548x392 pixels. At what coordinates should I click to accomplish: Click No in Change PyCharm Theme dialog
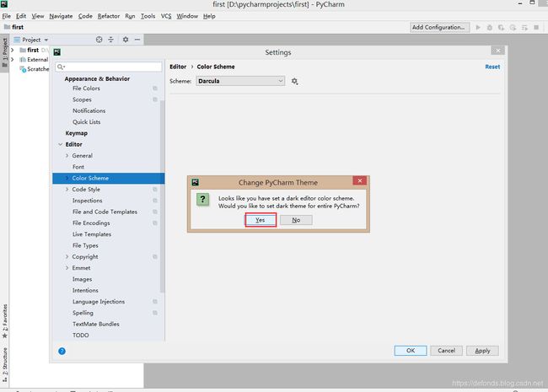click(296, 220)
